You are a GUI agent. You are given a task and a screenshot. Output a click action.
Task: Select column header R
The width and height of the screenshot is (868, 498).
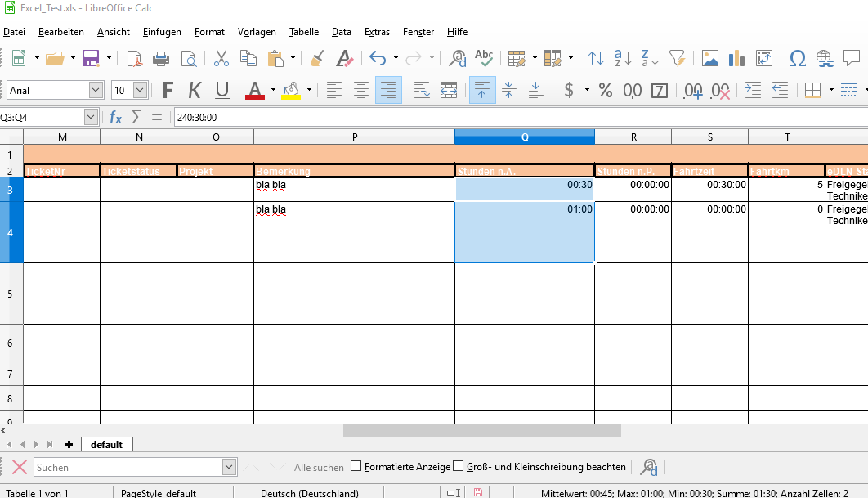tap(633, 137)
